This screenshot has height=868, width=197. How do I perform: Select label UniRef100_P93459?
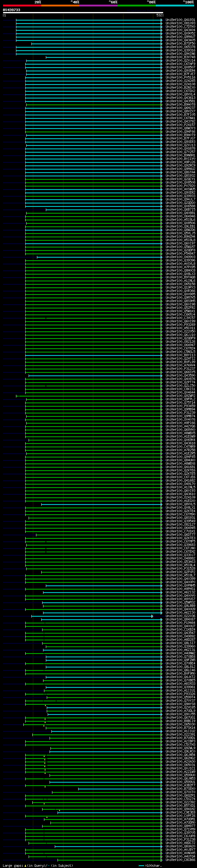[180, 406]
